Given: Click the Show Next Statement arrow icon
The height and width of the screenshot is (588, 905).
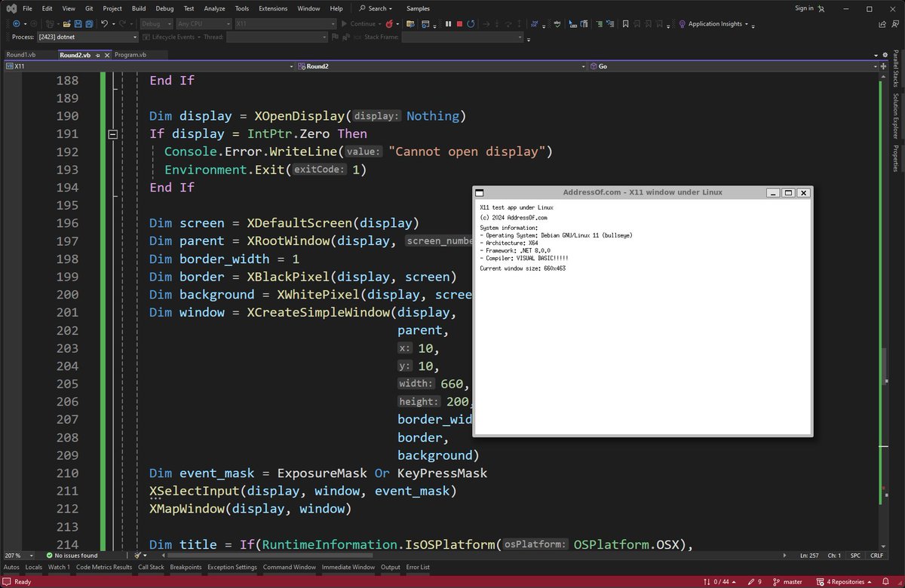Looking at the screenshot, I should 487,23.
